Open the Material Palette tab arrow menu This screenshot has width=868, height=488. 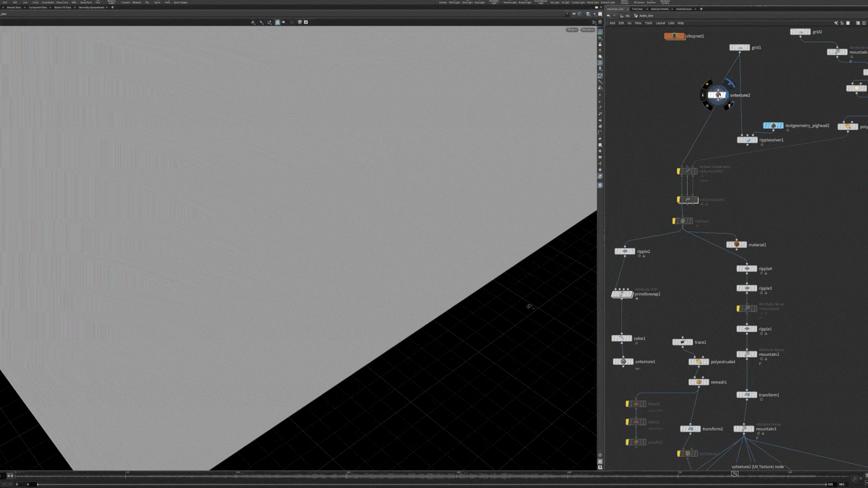[672, 9]
